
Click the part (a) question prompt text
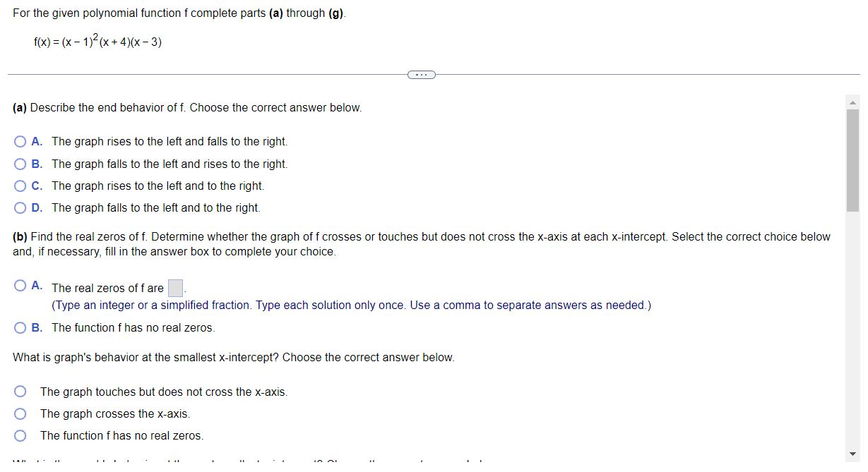(187, 107)
